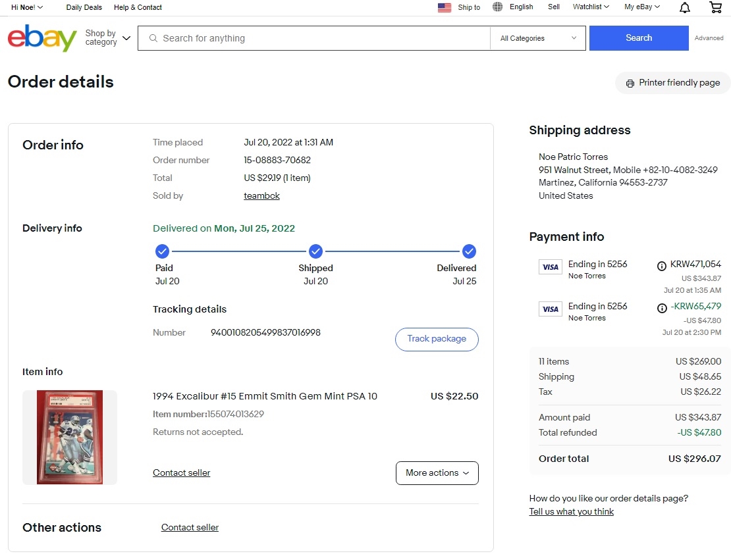This screenshot has height=560, width=731.
Task: Click info icon next to -KRW65,479
Action: pyautogui.click(x=662, y=308)
